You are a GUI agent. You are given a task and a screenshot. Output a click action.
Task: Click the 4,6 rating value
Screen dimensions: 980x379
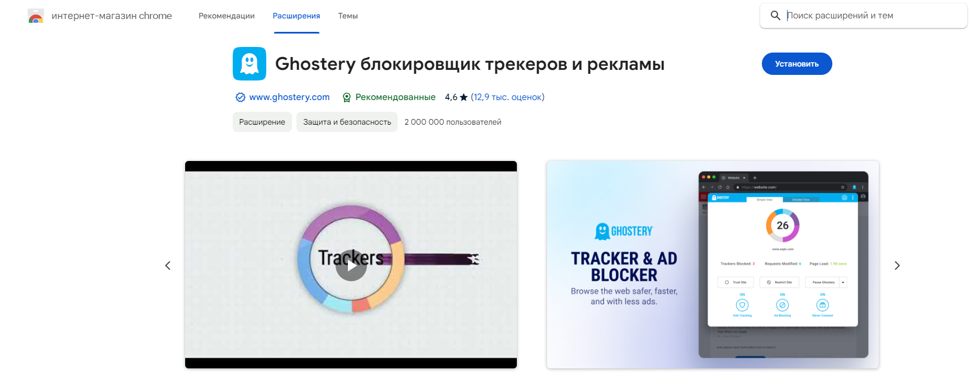pyautogui.click(x=451, y=97)
